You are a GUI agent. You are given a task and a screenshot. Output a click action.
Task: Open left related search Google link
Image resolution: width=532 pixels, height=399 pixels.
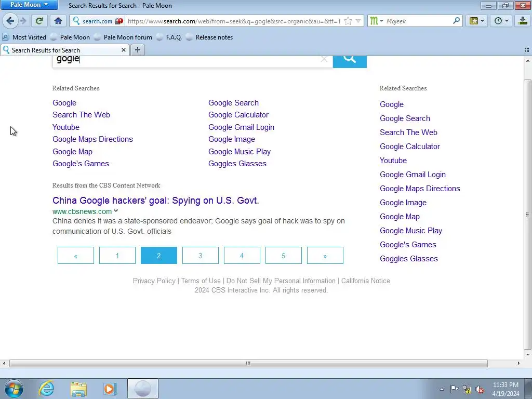click(64, 103)
